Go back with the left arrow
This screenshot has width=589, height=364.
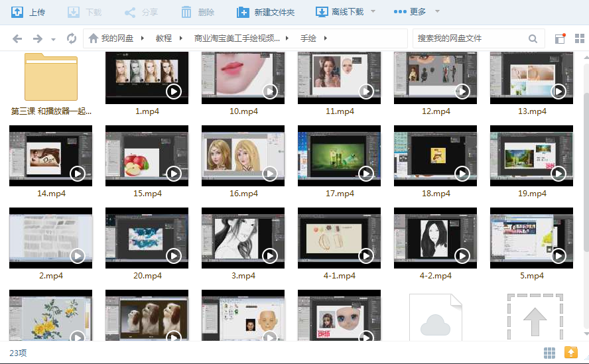point(17,38)
